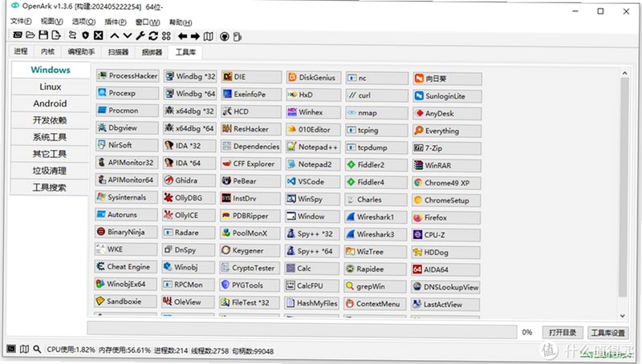
Task: Click the refresh toolbar icon
Action: click(x=153, y=36)
